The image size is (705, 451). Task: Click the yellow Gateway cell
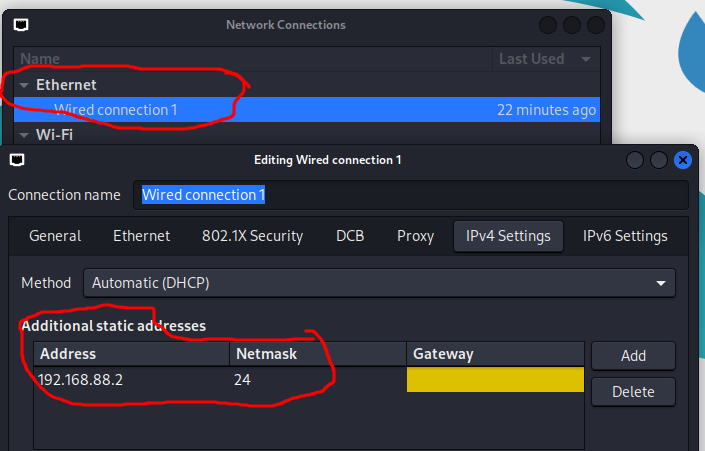coord(495,380)
